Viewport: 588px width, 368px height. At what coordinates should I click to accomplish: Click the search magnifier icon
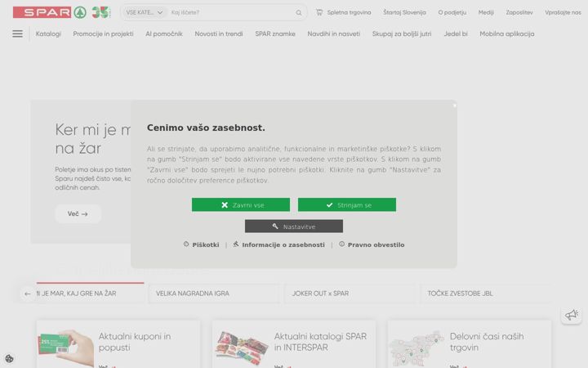pyautogui.click(x=299, y=13)
